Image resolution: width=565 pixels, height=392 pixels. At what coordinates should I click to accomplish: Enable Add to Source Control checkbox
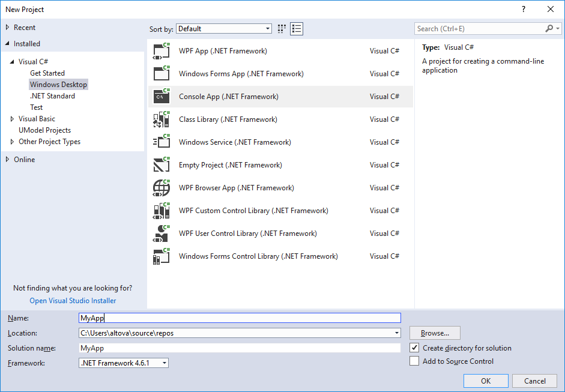point(414,361)
